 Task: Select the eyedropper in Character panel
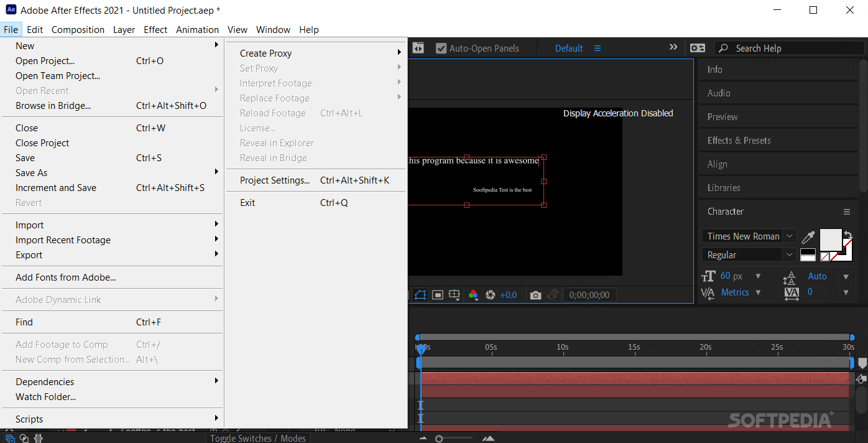(808, 237)
